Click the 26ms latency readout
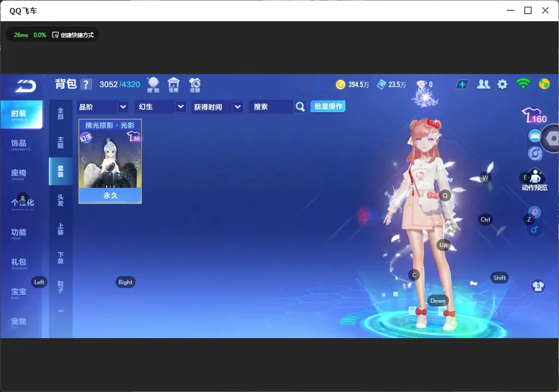 click(21, 35)
